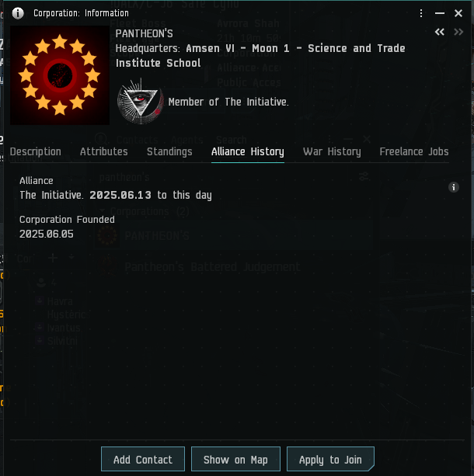Screen dimensions: 474x476
Task: Select the Alliance History tab
Action: point(248,151)
